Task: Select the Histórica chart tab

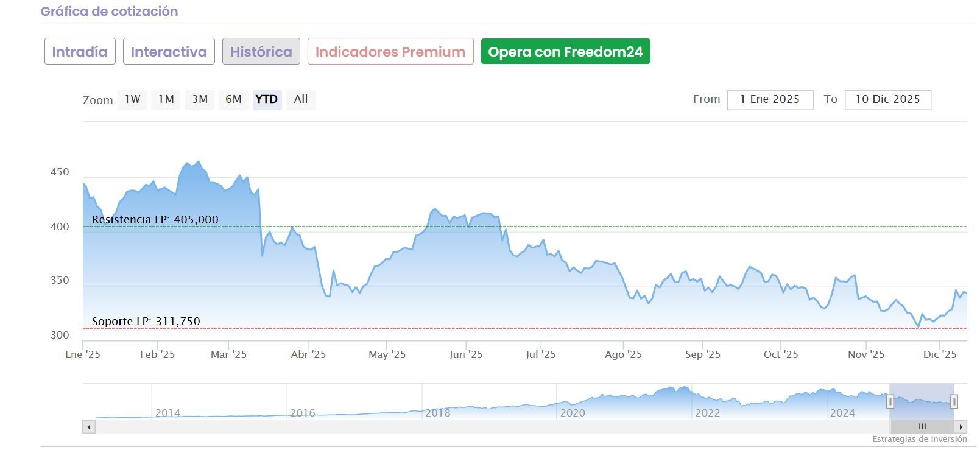Action: click(x=261, y=52)
